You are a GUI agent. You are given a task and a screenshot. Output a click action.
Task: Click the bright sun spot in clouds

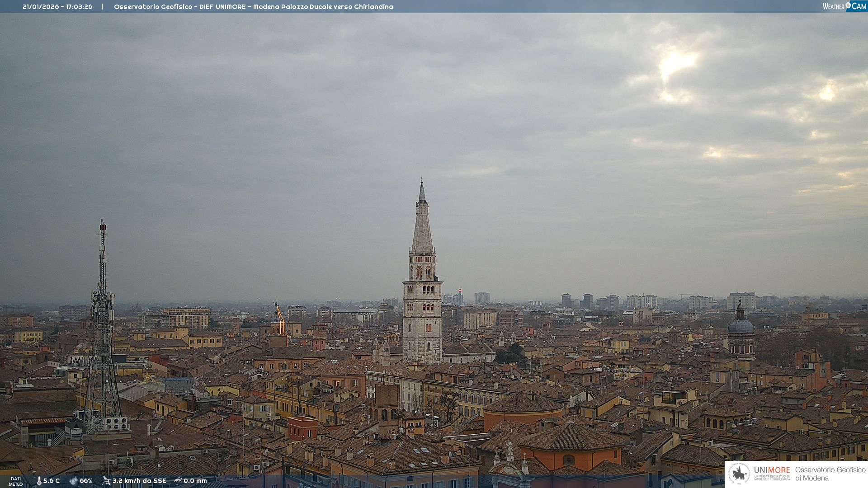click(676, 61)
